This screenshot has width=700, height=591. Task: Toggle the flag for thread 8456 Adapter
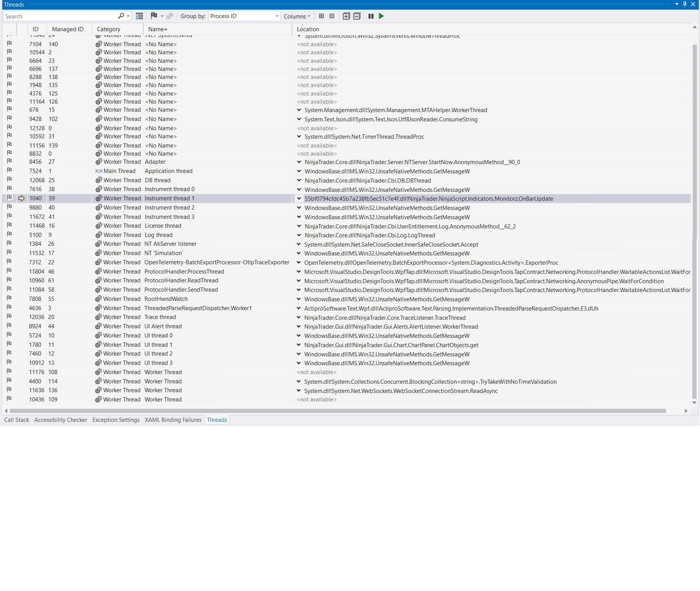[9, 161]
